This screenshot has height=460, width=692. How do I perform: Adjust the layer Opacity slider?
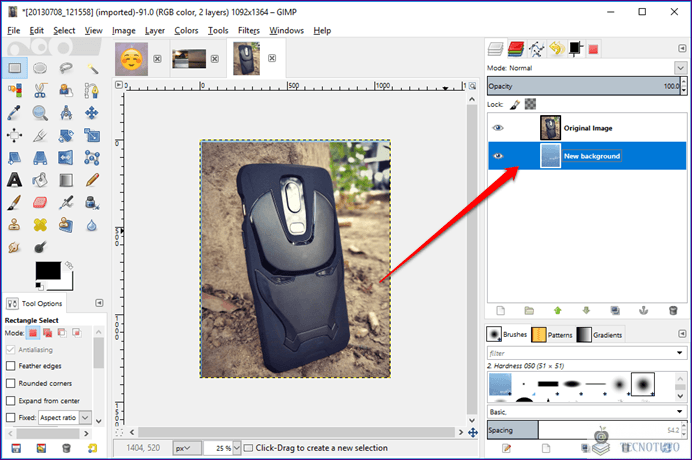tap(584, 86)
